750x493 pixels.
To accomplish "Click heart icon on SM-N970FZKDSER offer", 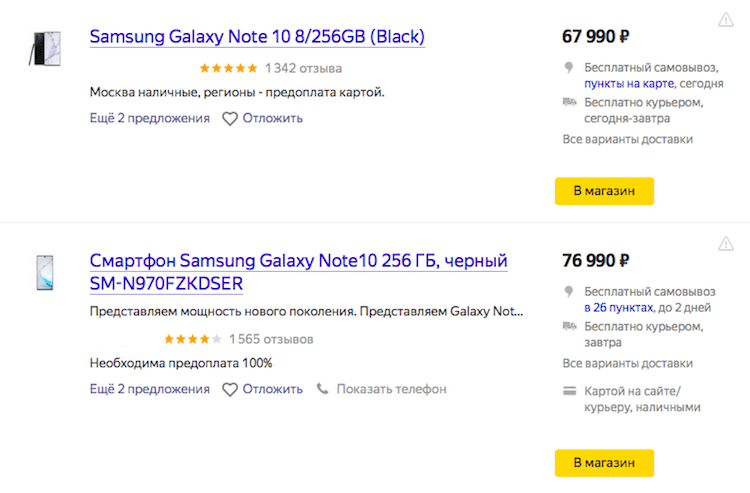I will [x=230, y=389].
